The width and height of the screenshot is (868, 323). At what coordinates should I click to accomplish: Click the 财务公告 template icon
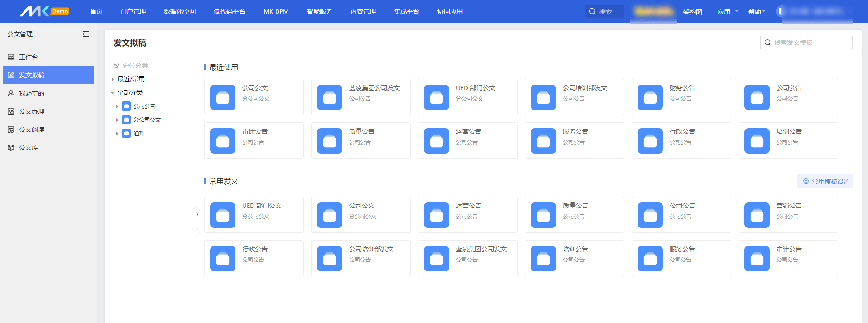(x=650, y=97)
